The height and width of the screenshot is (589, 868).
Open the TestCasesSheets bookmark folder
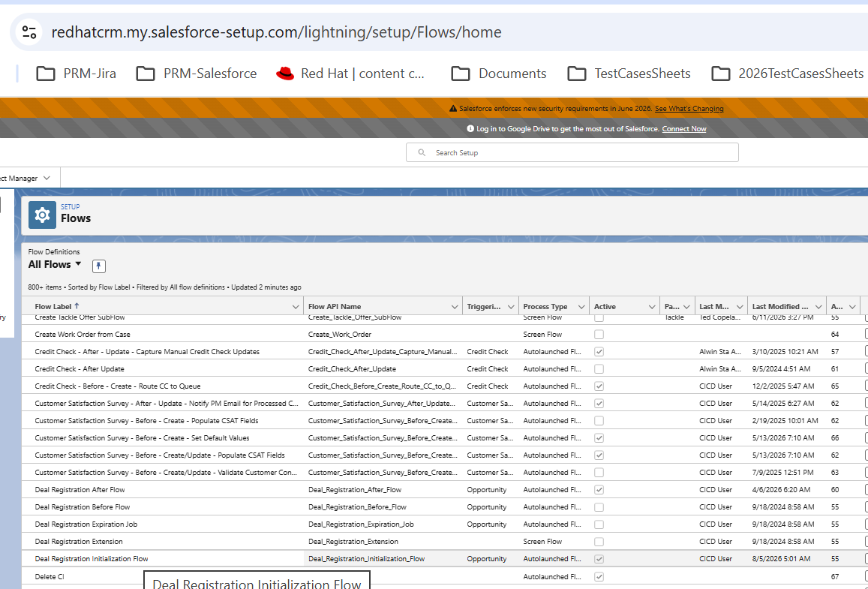629,74
